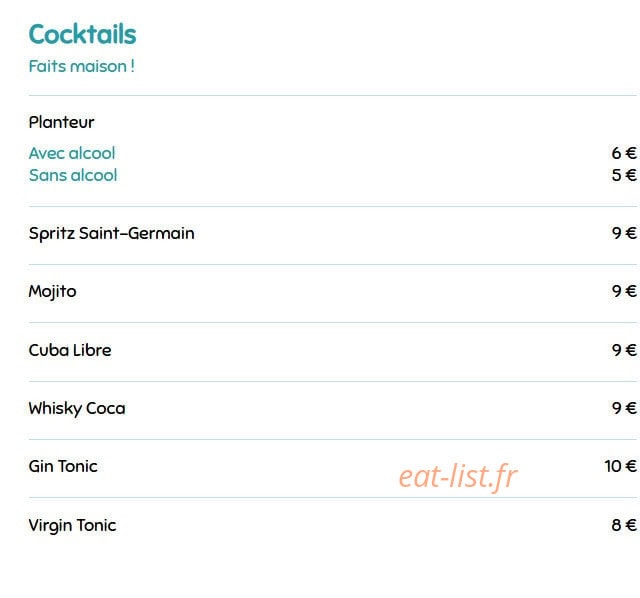Image resolution: width=640 pixels, height=598 pixels.
Task: Open the eat-list.fr watermark link
Action: (458, 476)
